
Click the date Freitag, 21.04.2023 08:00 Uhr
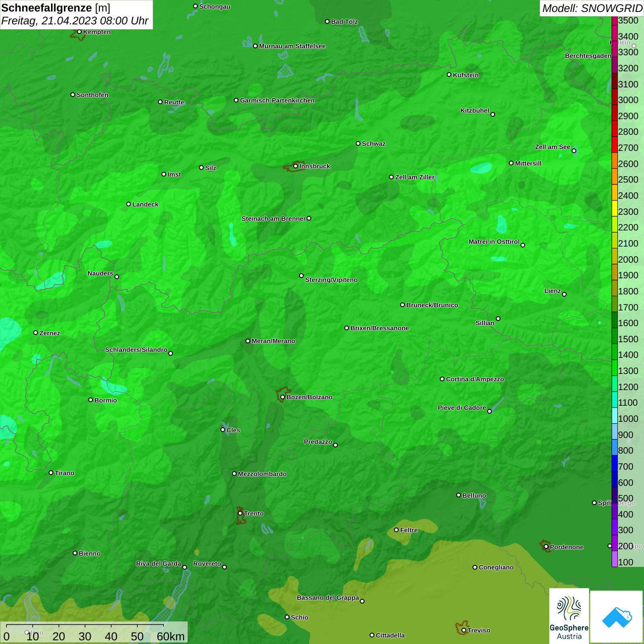pos(75,21)
